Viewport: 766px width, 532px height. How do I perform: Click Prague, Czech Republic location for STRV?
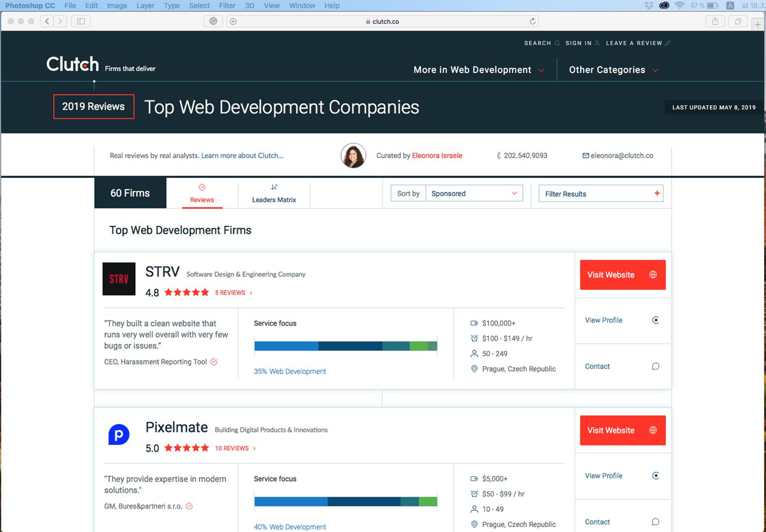pos(519,369)
